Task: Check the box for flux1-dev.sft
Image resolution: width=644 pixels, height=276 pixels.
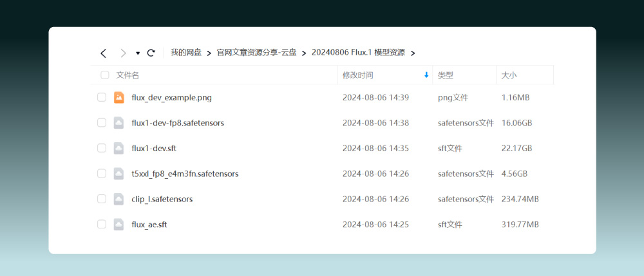Action: [x=102, y=148]
